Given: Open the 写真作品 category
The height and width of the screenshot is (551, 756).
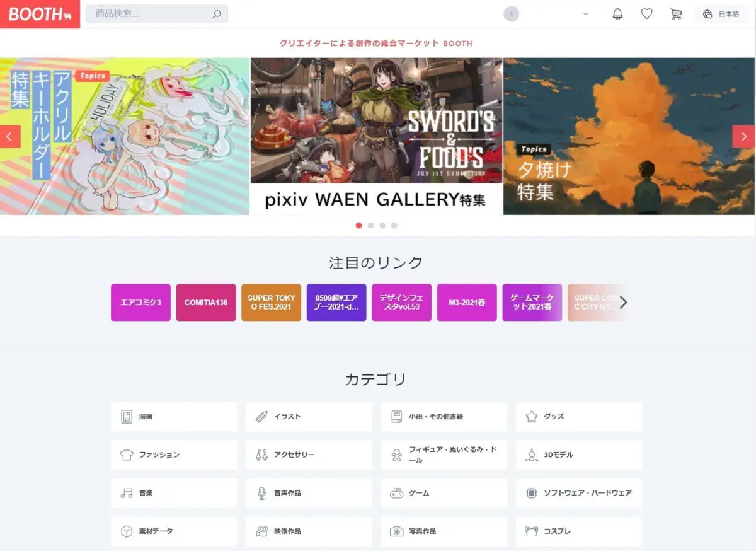Looking at the screenshot, I should [x=444, y=531].
